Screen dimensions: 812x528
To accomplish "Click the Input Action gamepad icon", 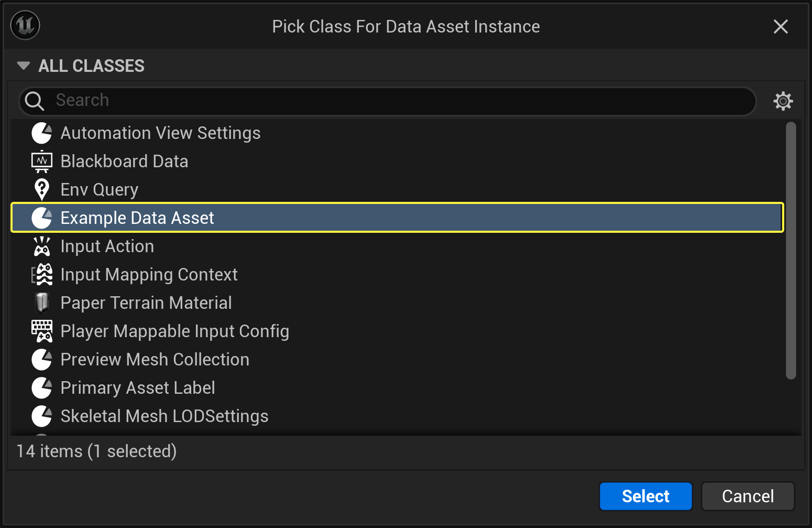I will click(x=42, y=246).
